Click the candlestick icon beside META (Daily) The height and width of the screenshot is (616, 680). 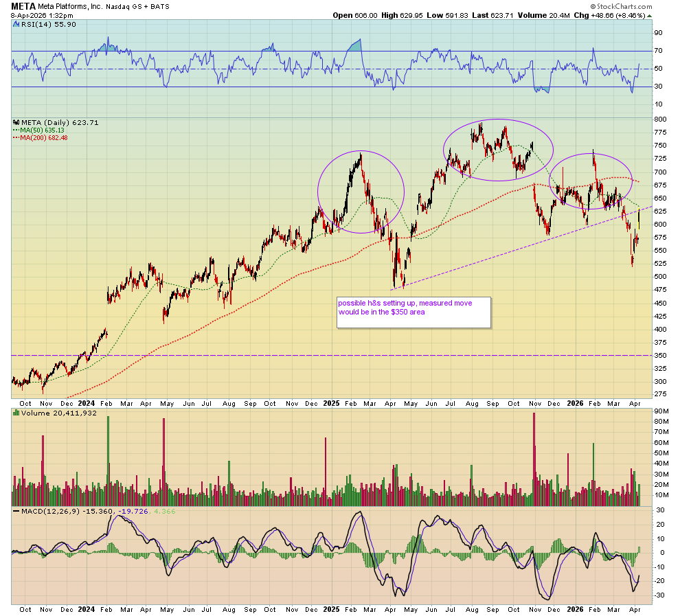[x=16, y=123]
